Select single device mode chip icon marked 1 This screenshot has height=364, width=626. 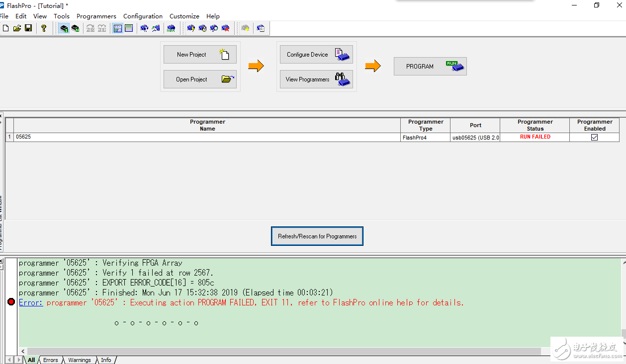click(x=64, y=28)
